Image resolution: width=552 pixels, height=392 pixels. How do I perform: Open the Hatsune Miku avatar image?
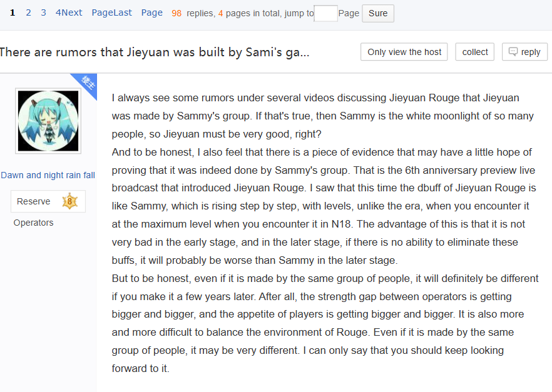(48, 121)
